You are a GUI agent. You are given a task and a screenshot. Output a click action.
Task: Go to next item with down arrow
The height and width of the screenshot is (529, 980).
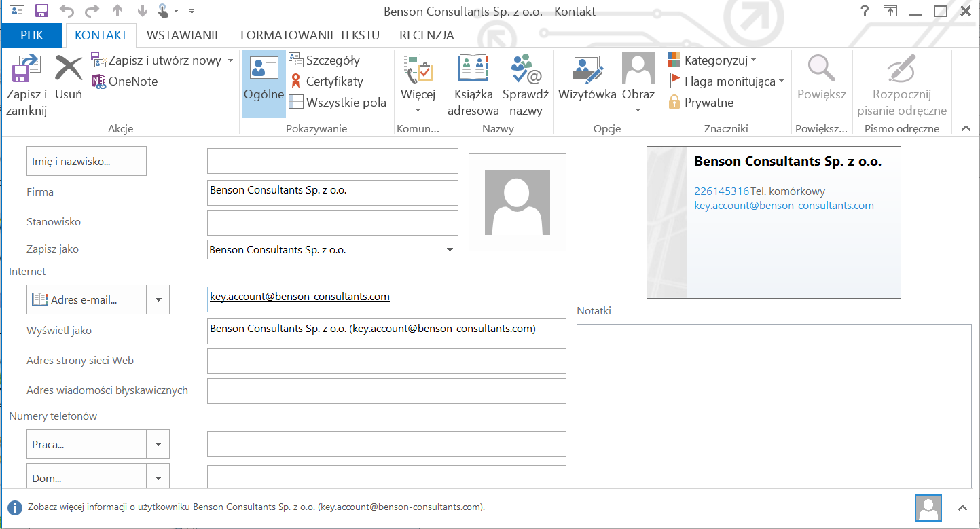pyautogui.click(x=143, y=11)
